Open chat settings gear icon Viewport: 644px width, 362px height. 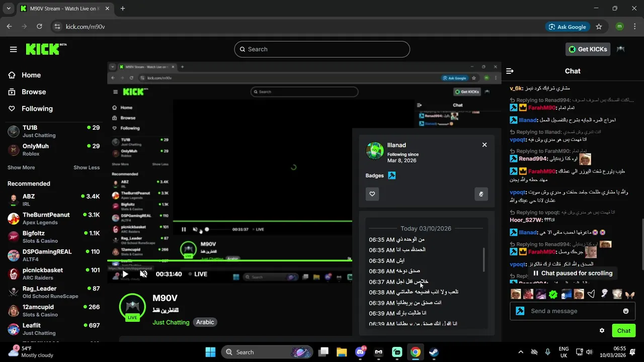point(602,330)
